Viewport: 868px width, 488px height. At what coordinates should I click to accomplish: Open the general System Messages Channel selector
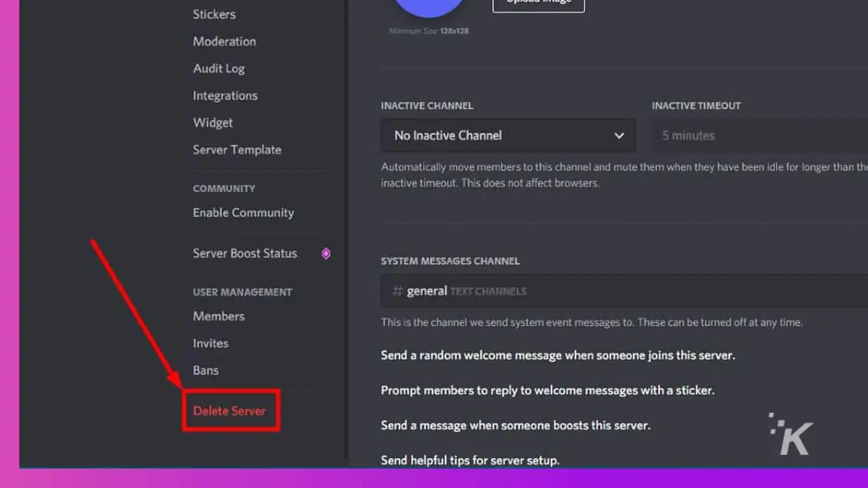pyautogui.click(x=624, y=291)
